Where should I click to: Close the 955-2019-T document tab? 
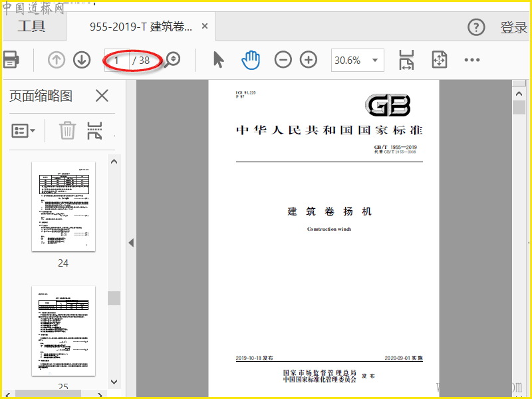[x=205, y=26]
